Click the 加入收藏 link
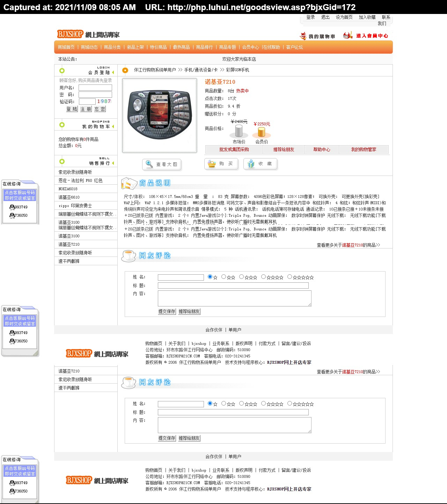 (367, 17)
